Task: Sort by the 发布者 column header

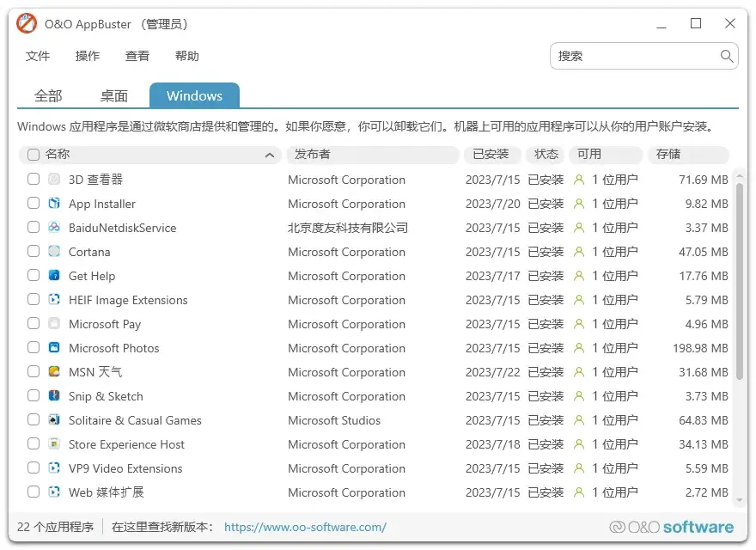Action: 372,155
